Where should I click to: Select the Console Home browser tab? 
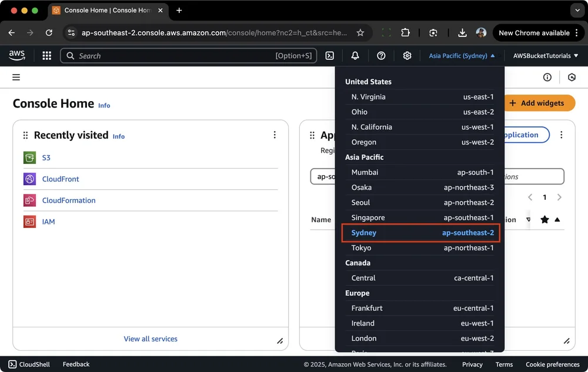(x=108, y=11)
